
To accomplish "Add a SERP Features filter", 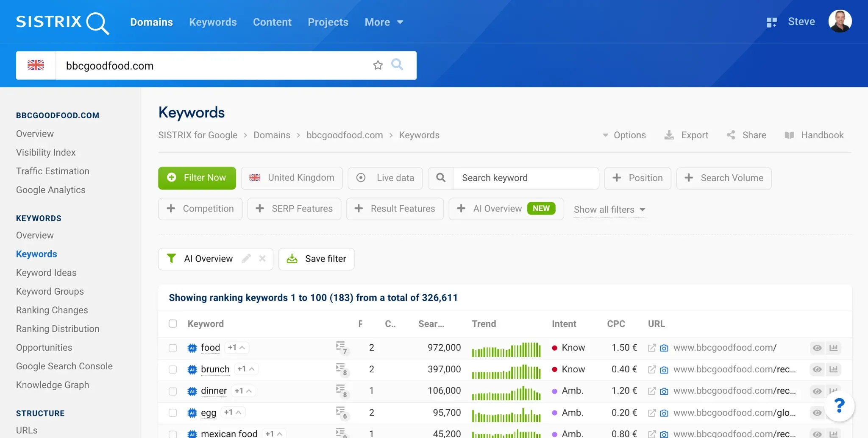I will [x=295, y=209].
